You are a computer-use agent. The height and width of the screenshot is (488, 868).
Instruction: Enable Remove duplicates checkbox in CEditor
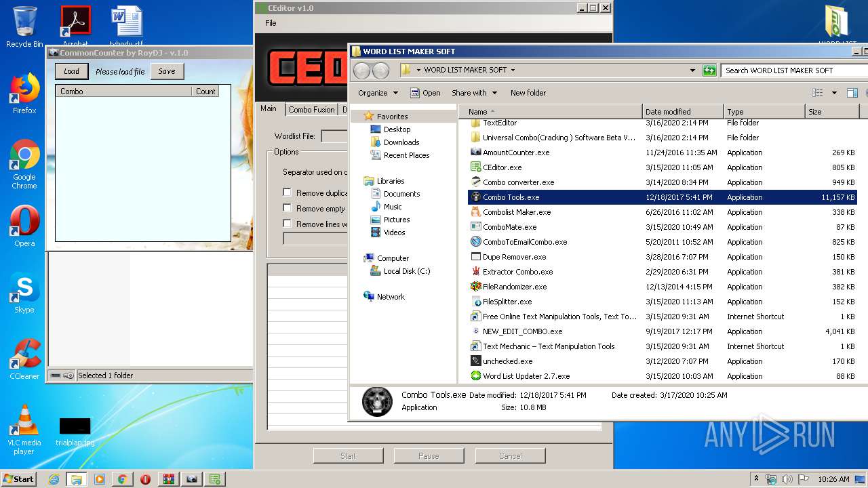[287, 192]
